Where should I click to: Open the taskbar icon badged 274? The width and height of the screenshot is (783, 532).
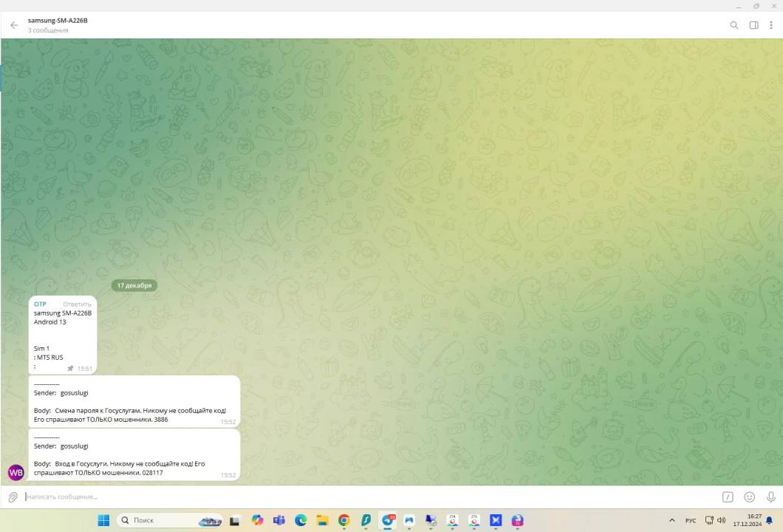click(452, 520)
